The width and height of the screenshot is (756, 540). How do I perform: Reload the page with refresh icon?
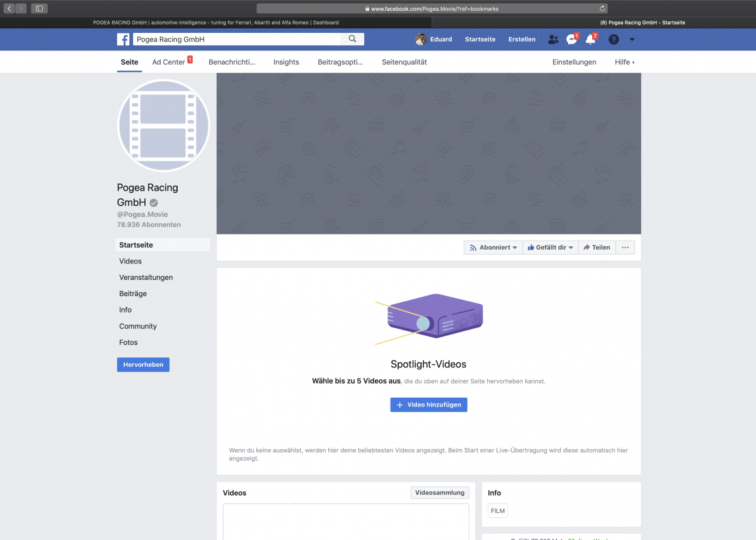point(602,9)
